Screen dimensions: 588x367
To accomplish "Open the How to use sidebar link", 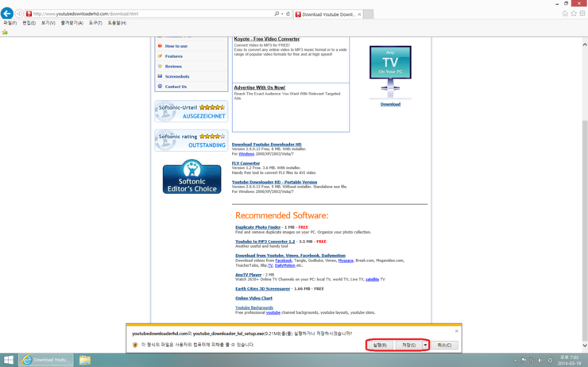I will tap(176, 46).
